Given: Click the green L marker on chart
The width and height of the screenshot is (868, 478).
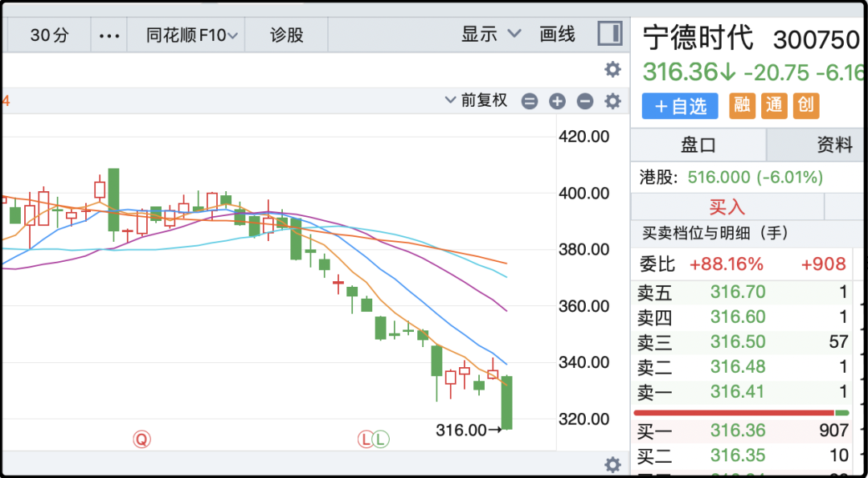Looking at the screenshot, I should point(381,439).
